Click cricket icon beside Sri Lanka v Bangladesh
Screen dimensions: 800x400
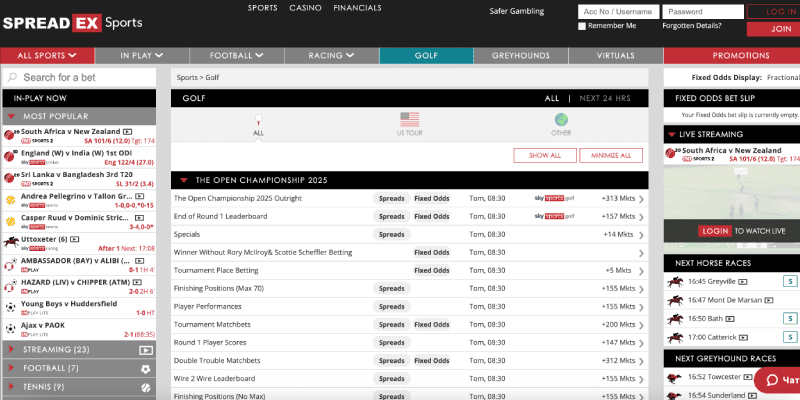10,178
